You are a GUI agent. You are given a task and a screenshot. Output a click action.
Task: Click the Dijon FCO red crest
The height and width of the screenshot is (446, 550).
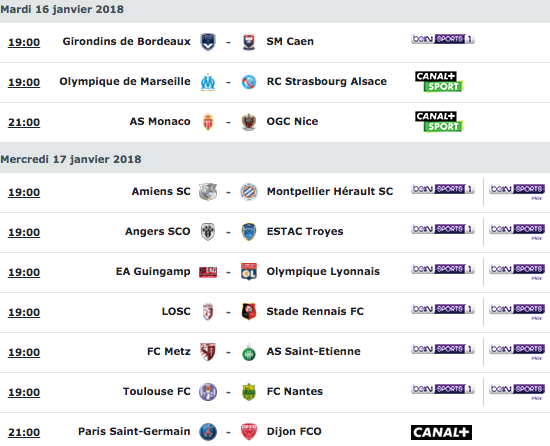click(x=249, y=432)
